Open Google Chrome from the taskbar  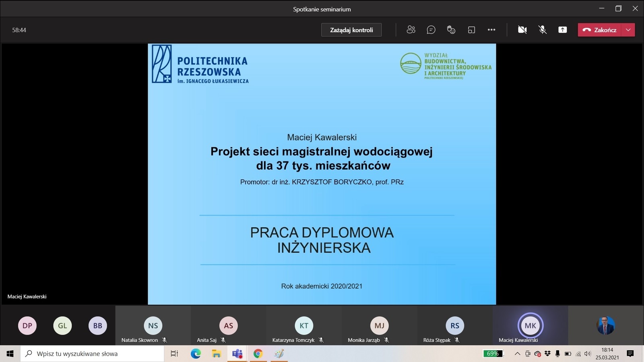click(x=258, y=354)
